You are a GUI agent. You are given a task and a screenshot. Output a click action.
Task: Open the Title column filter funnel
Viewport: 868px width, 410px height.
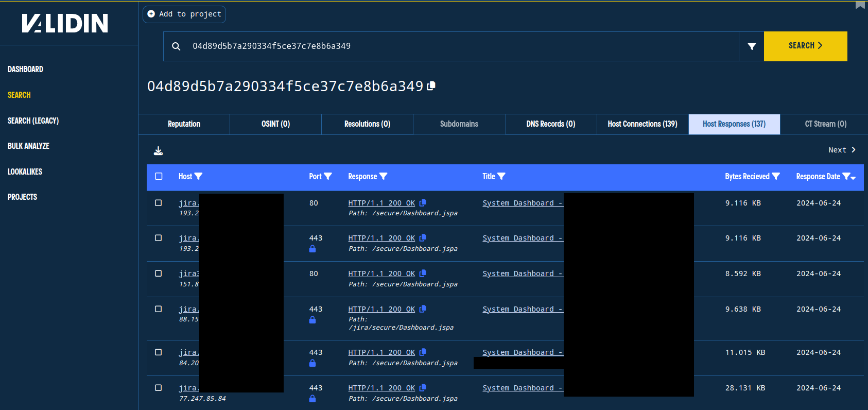(501, 176)
